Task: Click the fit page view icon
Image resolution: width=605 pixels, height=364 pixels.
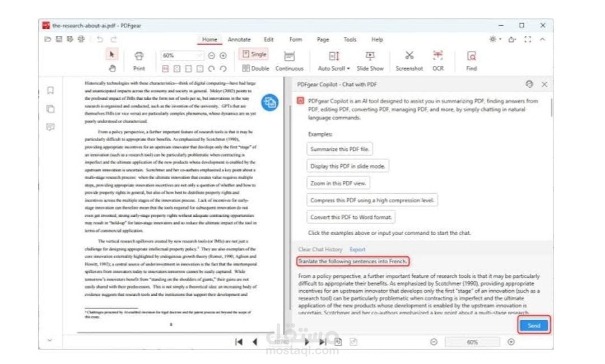Action: pyautogui.click(x=176, y=69)
